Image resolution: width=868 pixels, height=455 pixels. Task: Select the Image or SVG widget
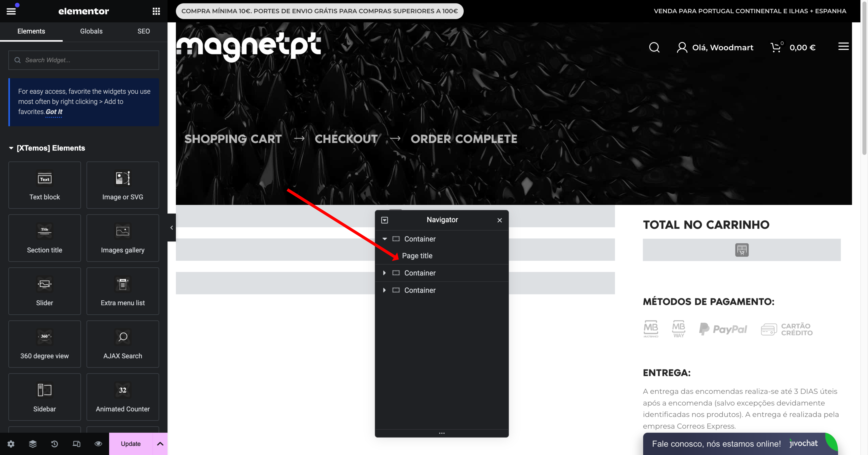[123, 185]
